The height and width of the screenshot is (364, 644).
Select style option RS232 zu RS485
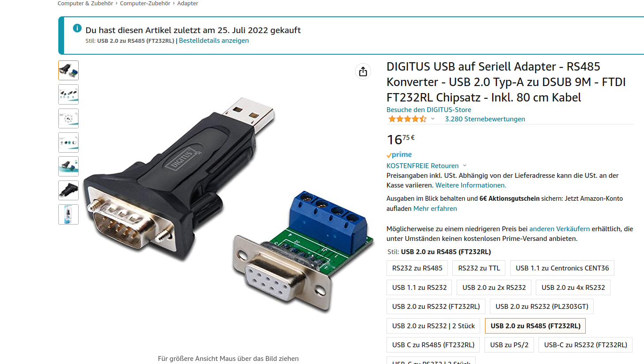tap(417, 268)
